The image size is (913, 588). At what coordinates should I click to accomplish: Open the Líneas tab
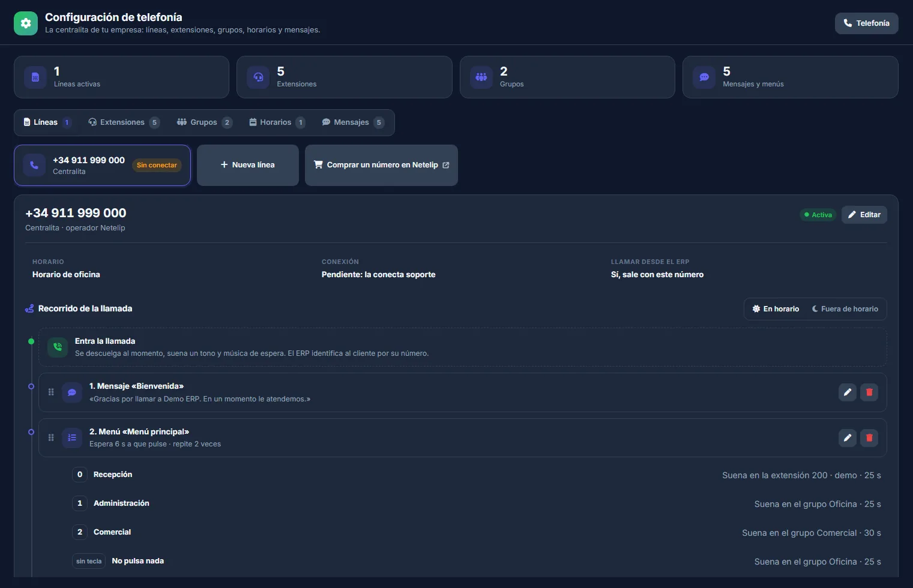(x=47, y=122)
